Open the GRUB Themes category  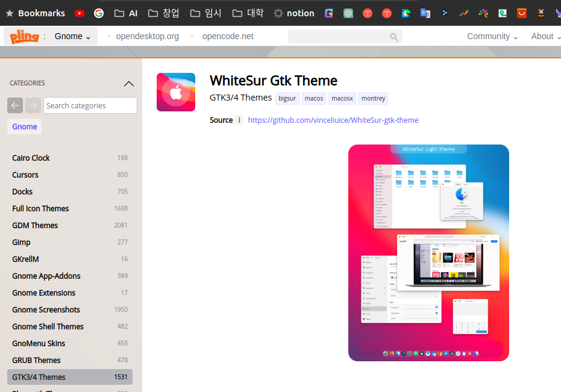pos(70,360)
